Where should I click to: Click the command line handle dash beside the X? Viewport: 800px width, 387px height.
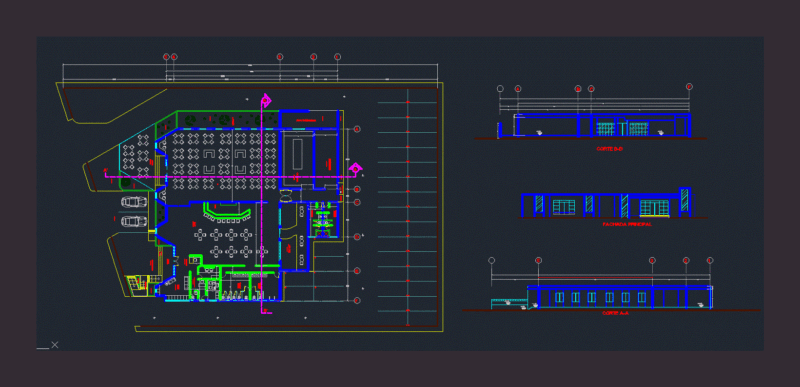pyautogui.click(x=43, y=348)
